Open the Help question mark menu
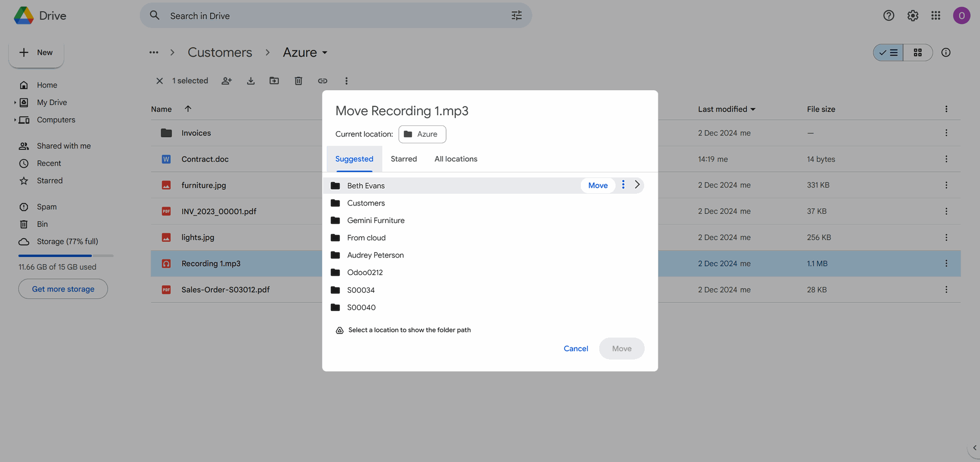This screenshot has height=462, width=980. click(x=889, y=16)
